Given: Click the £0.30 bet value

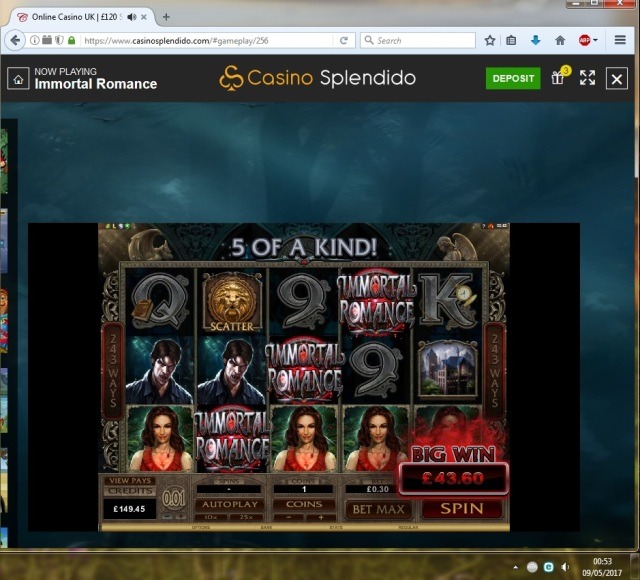Looking at the screenshot, I should pyautogui.click(x=378, y=489).
